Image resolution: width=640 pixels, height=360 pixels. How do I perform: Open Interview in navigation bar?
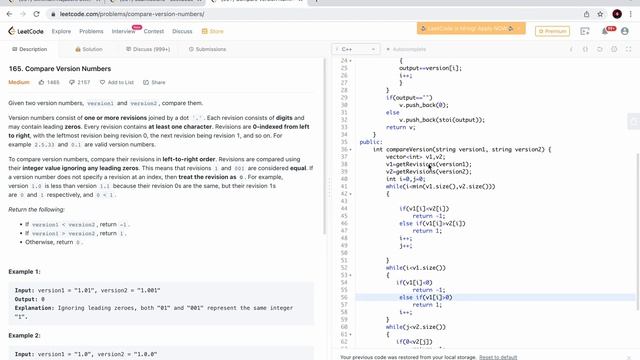pyautogui.click(x=123, y=31)
